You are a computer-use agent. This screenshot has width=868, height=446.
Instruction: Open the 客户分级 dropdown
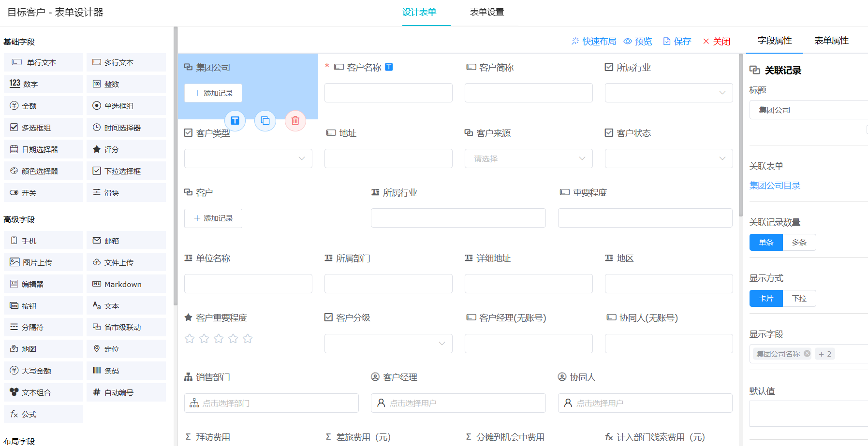tap(388, 343)
